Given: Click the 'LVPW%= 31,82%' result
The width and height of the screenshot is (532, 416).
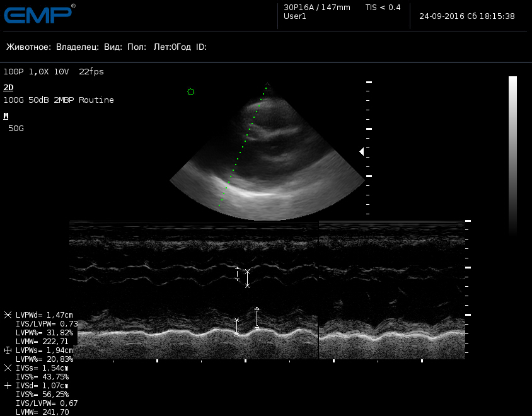Looking at the screenshot, I should point(45,333).
